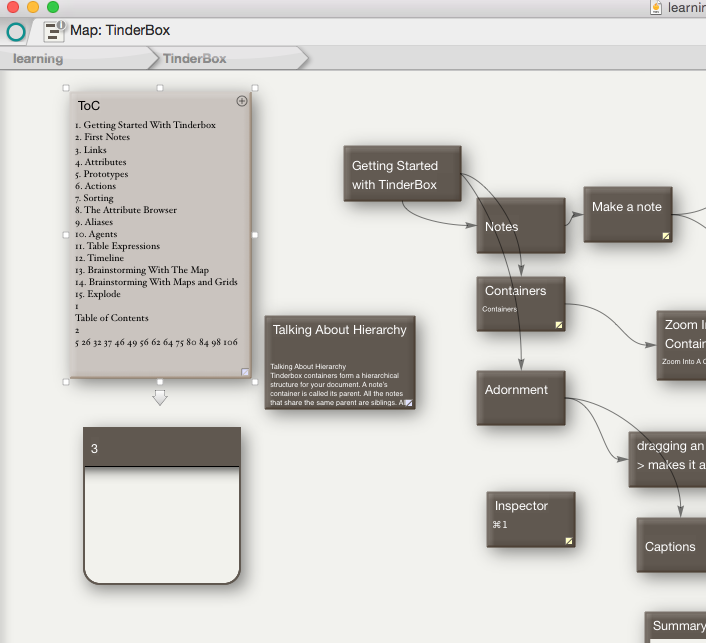Select the Adornment note
The height and width of the screenshot is (643, 706).
point(521,398)
